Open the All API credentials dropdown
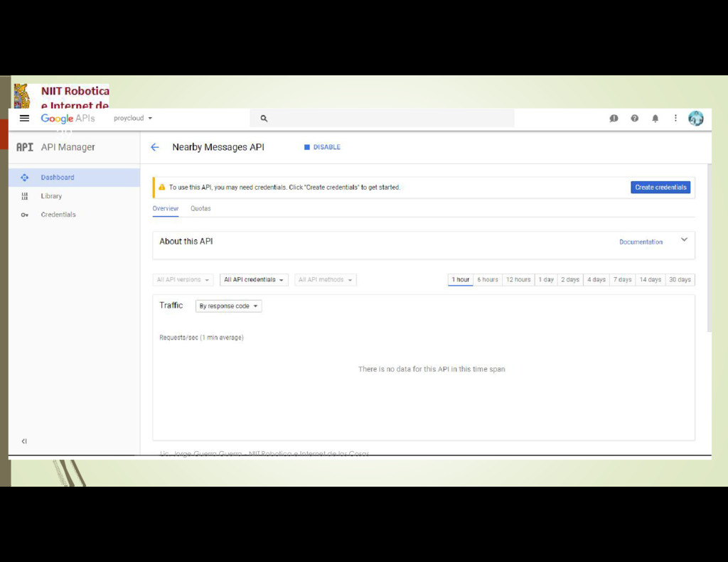728x562 pixels. pyautogui.click(x=254, y=280)
